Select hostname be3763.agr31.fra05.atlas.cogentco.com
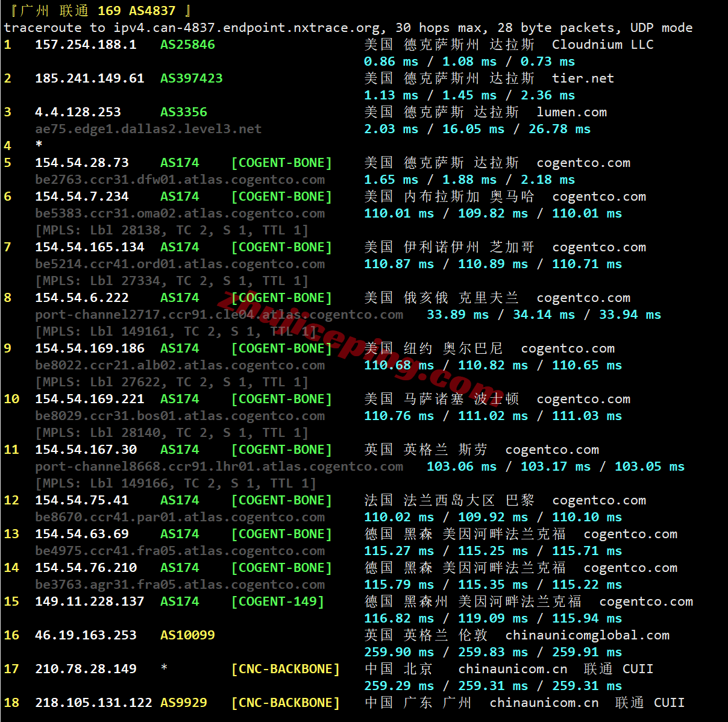 180,585
